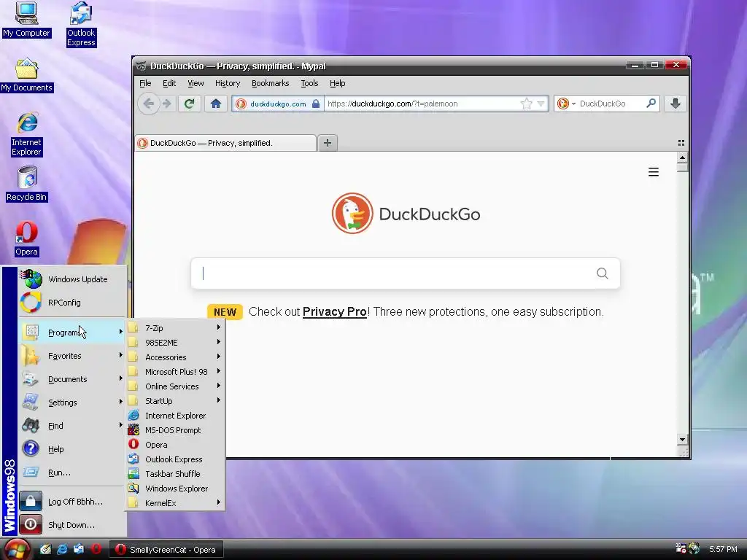The image size is (747, 560).
Task: Open the History menu
Action: tap(228, 83)
